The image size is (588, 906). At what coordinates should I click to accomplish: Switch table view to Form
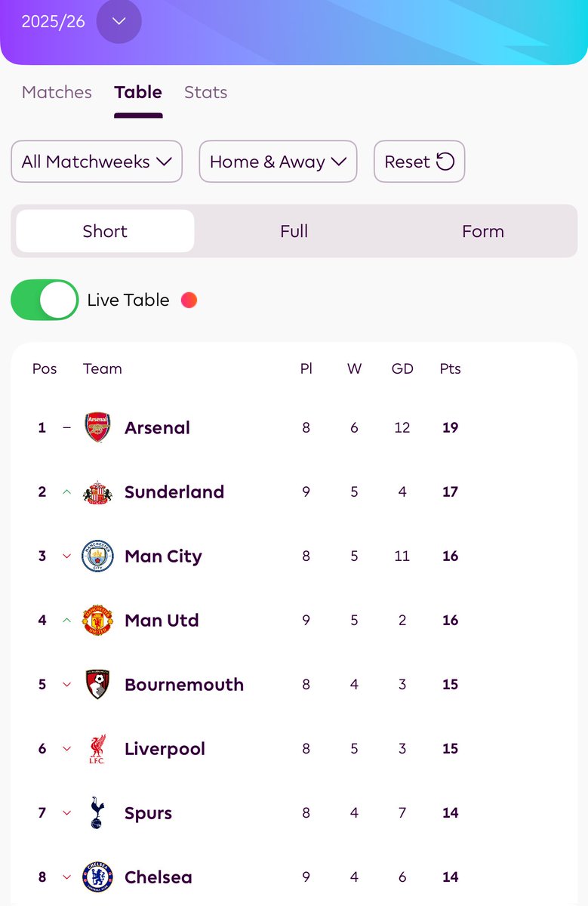tap(483, 231)
